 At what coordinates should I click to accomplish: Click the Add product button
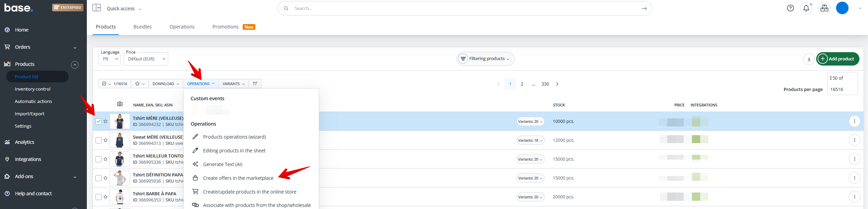(x=838, y=59)
